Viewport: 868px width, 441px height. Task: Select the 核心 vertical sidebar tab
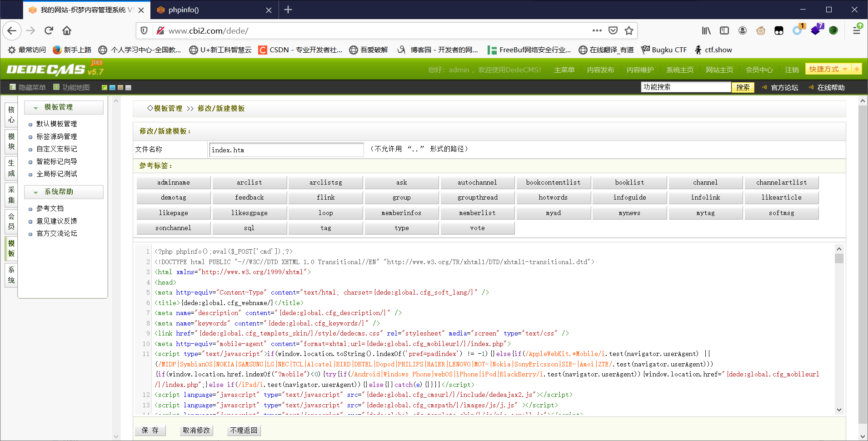pyautogui.click(x=11, y=115)
